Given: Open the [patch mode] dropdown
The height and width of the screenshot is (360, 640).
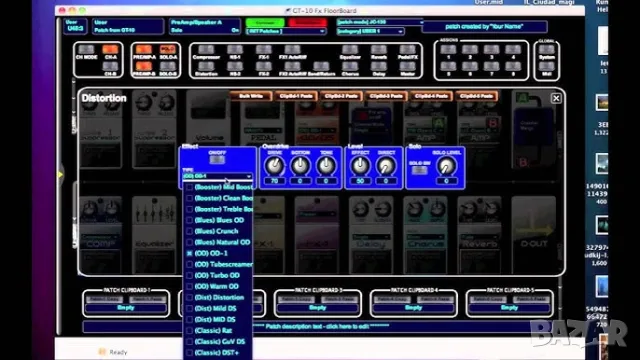Looking at the screenshot, I should pyautogui.click(x=379, y=22).
